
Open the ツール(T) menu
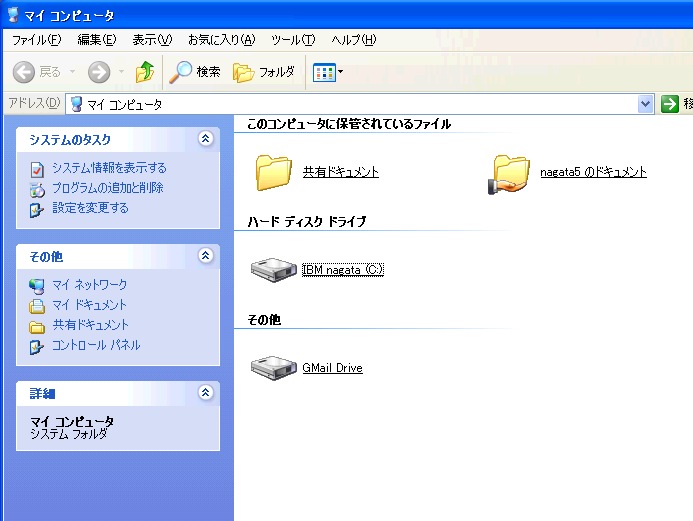click(x=293, y=40)
